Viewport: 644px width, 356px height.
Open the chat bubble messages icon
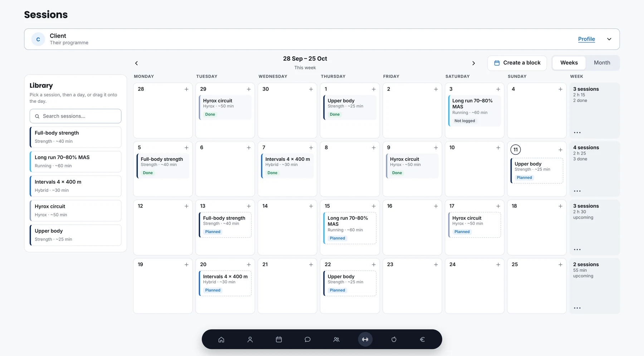[x=307, y=340]
